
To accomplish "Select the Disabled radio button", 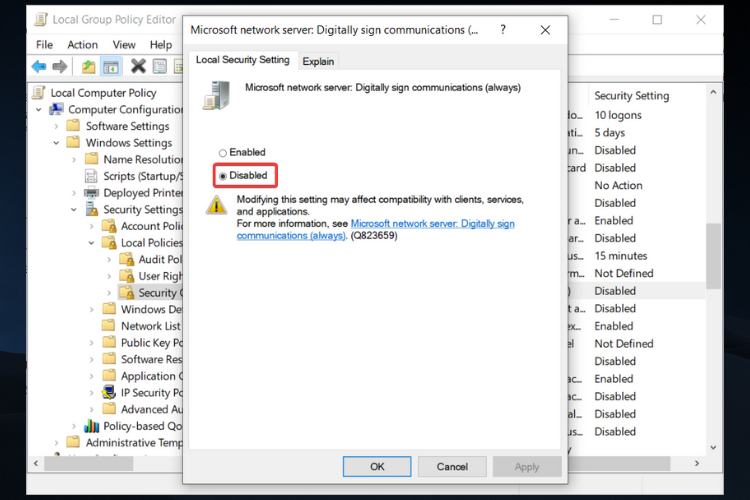I will click(222, 176).
